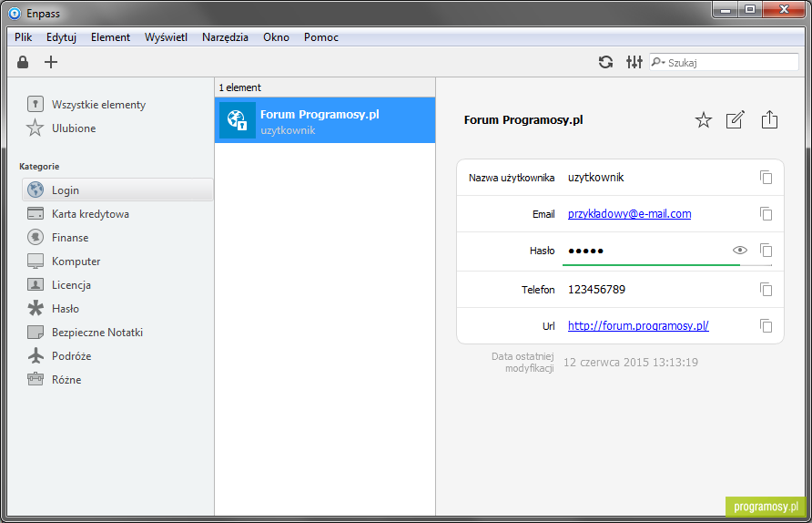Open the Plik menu
The width and height of the screenshot is (812, 523).
(x=24, y=37)
